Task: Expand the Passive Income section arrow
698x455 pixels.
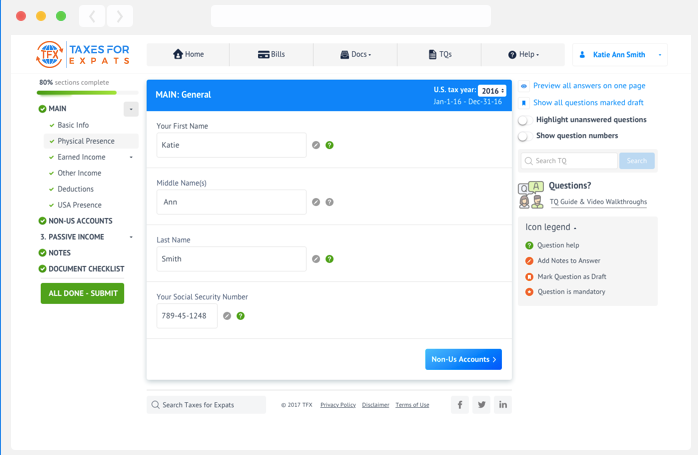Action: [131, 237]
